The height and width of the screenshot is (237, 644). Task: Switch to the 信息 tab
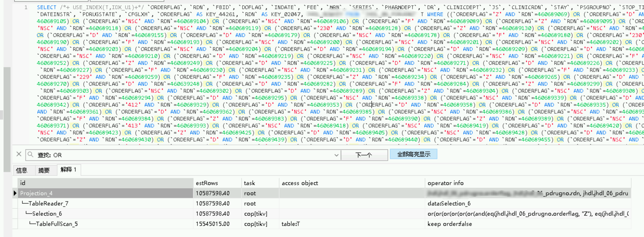(22, 170)
